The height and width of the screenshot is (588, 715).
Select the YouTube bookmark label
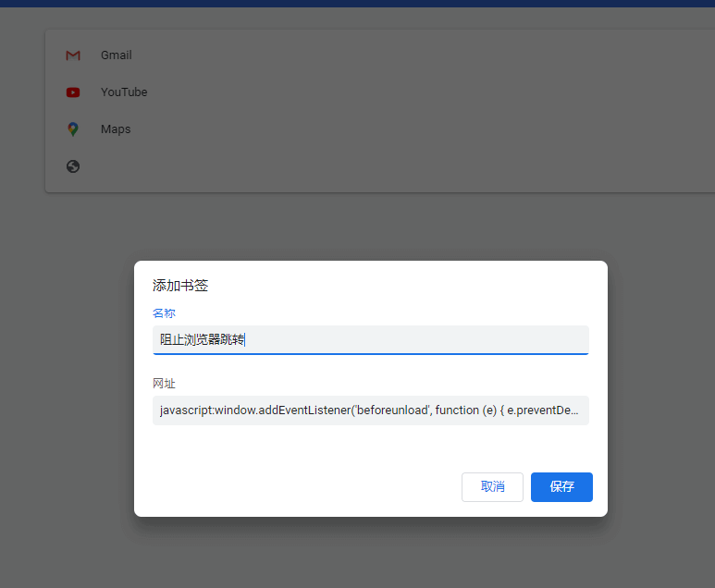point(124,92)
